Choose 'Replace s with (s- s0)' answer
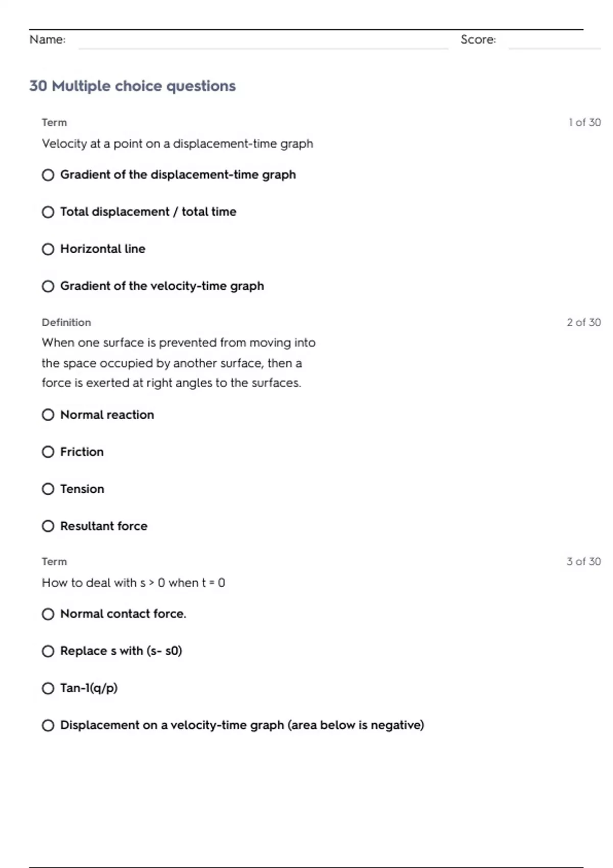The image size is (613, 868). [x=48, y=651]
